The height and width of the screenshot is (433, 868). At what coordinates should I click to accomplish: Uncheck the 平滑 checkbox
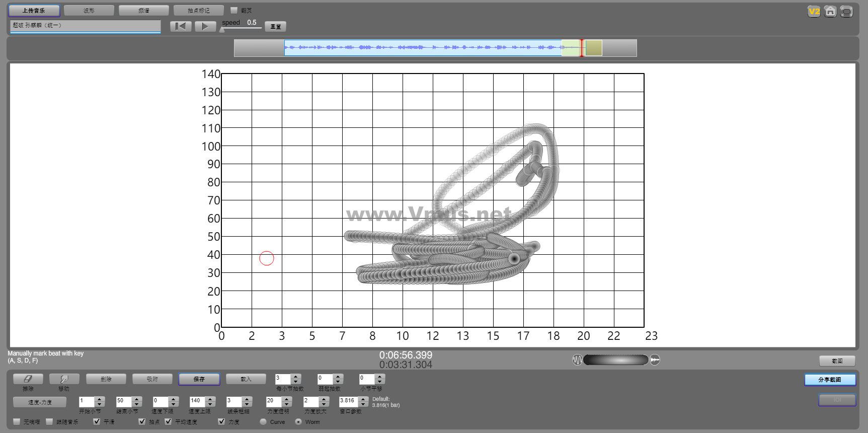click(97, 421)
